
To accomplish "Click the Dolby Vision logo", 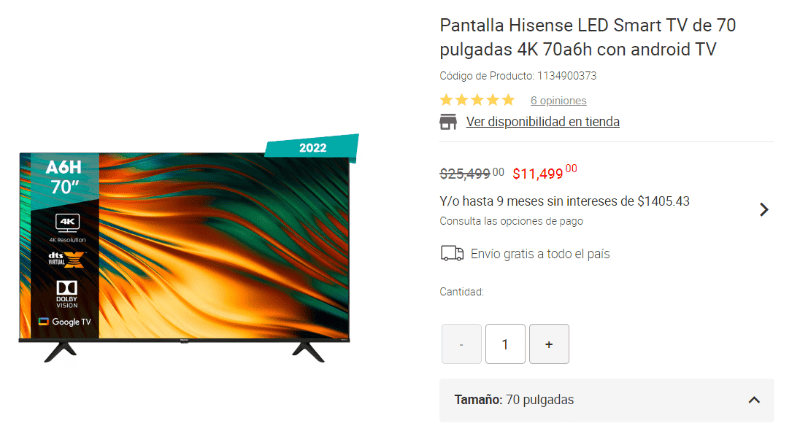I will coord(67,294).
